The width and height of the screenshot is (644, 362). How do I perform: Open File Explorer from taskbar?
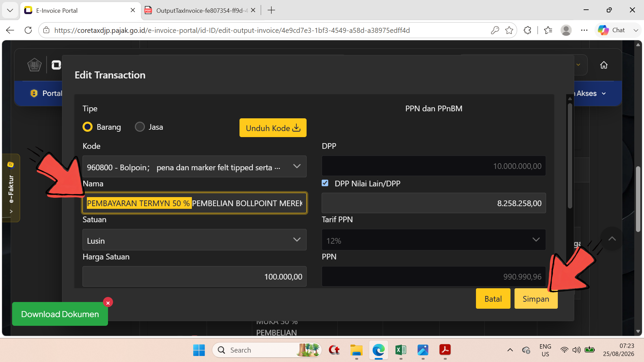tap(356, 350)
